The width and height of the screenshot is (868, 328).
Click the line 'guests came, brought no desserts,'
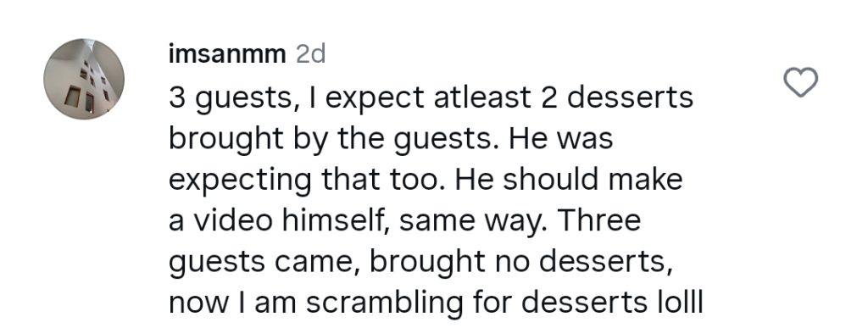coord(420,262)
